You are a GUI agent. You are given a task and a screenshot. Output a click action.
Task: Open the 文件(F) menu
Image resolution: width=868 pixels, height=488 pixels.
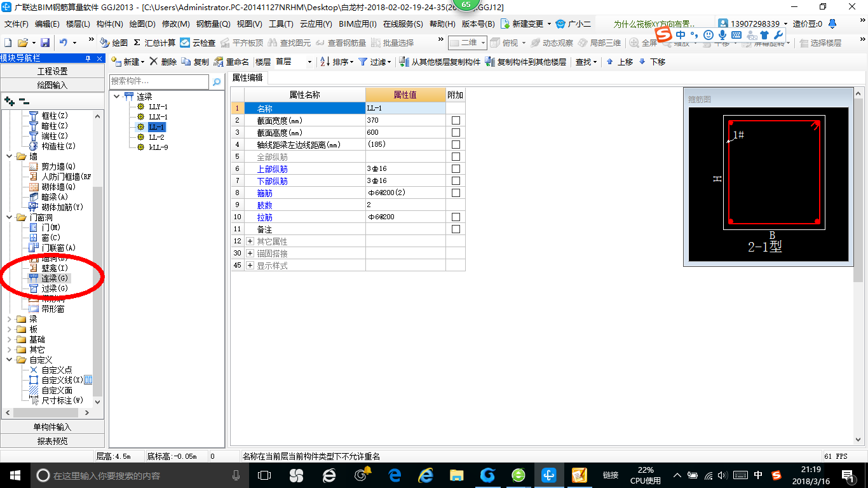17,24
